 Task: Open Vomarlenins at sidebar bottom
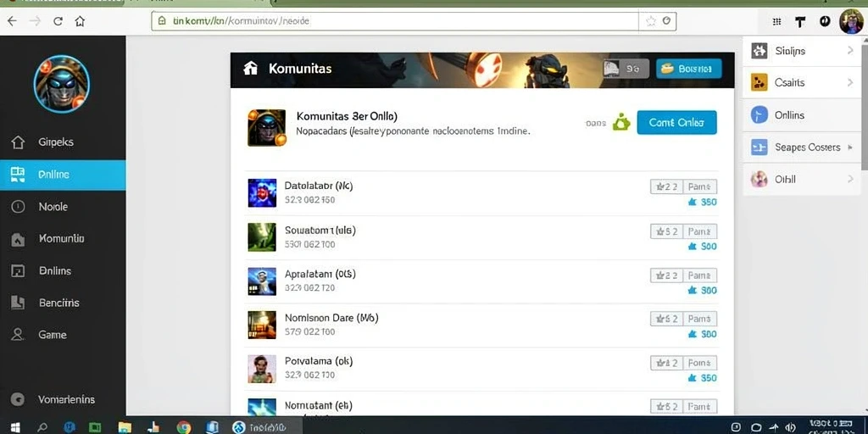pos(63,399)
